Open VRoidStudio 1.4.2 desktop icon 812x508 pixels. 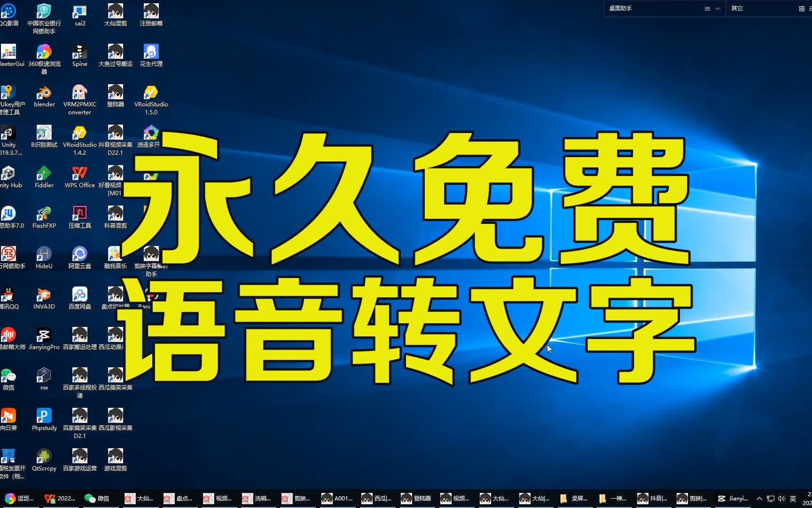coord(80,141)
